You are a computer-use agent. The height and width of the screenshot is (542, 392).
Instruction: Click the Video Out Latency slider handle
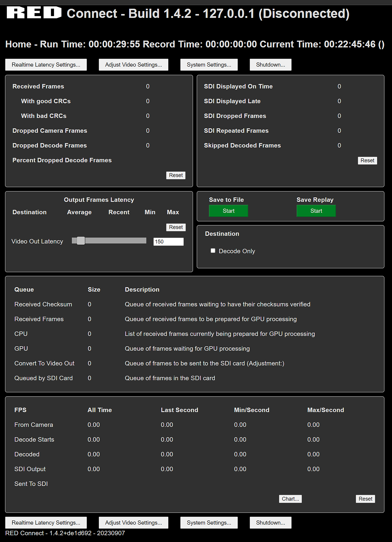[81, 241]
